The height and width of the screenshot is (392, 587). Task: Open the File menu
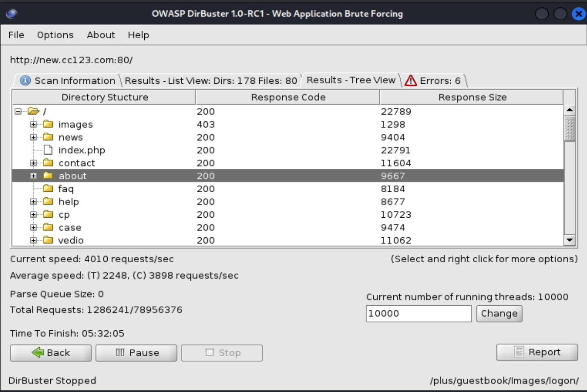pos(16,35)
